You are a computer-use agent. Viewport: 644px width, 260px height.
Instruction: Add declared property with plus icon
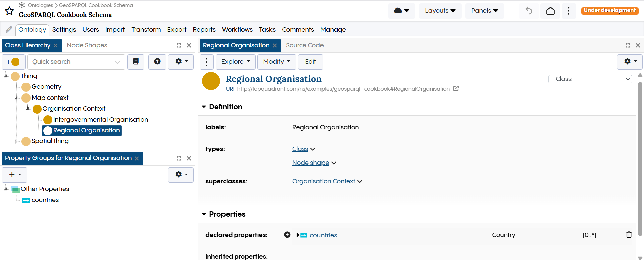287,235
